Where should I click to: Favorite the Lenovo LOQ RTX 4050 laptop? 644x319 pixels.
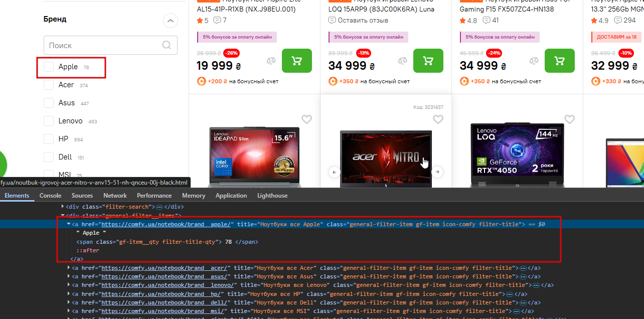569,119
